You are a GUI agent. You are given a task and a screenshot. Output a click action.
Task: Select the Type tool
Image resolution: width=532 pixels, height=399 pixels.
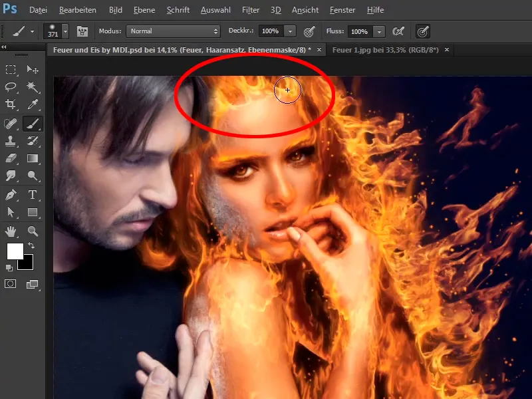click(33, 195)
